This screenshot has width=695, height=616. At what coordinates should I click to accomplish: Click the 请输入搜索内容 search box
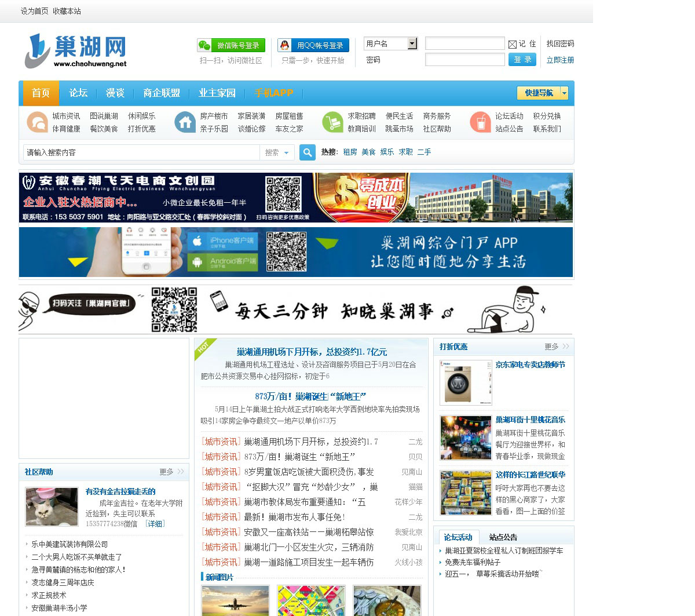[141, 152]
